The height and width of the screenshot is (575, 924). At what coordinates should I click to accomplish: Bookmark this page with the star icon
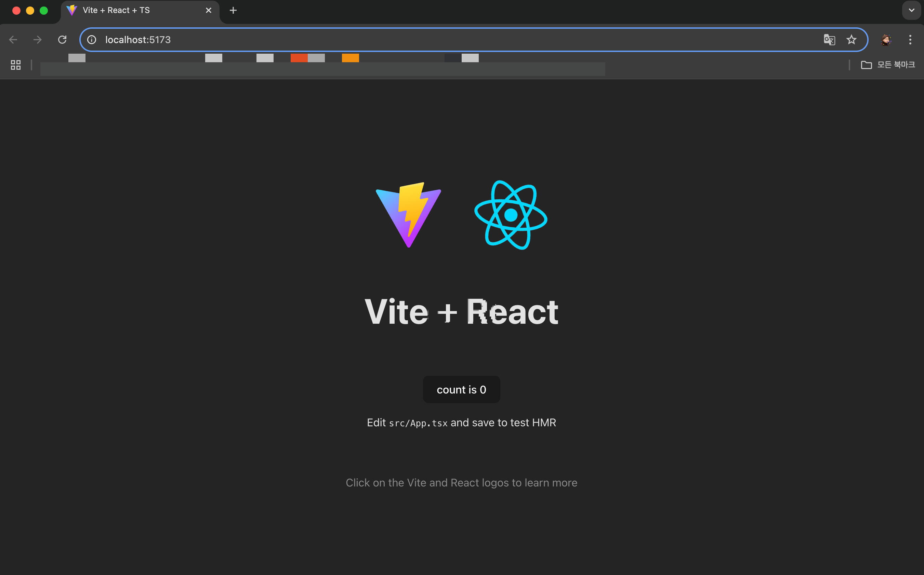coord(851,40)
